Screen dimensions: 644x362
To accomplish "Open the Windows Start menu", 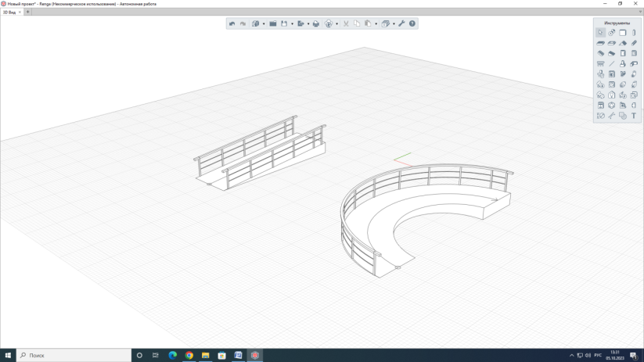I will click(x=8, y=355).
